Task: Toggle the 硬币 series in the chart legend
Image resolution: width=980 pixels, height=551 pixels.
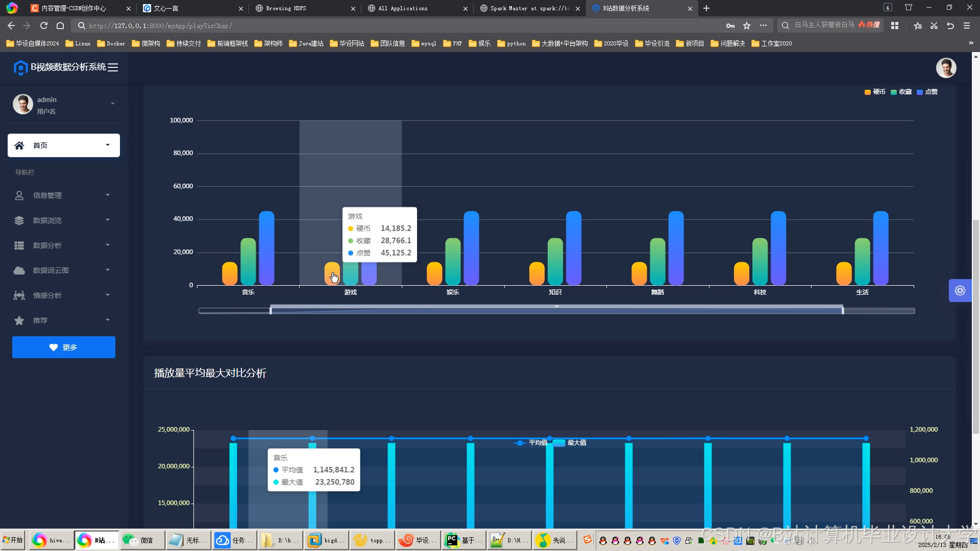Action: 875,92
